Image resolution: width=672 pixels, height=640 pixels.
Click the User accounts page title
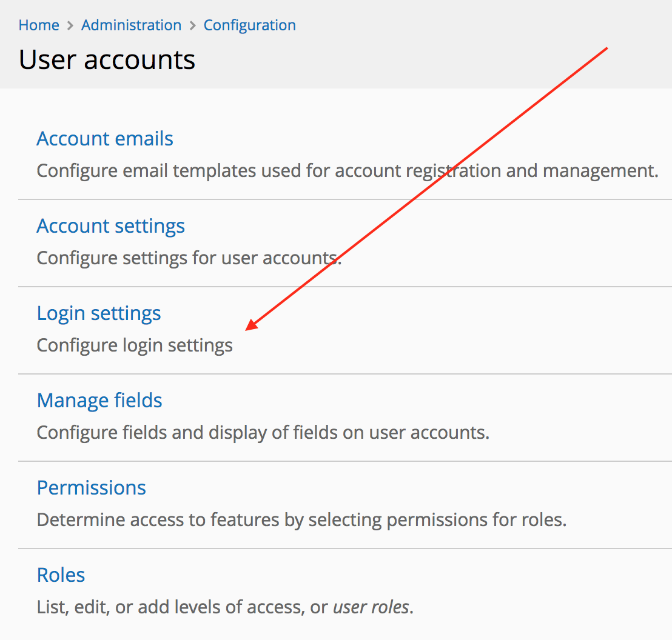pyautogui.click(x=107, y=59)
